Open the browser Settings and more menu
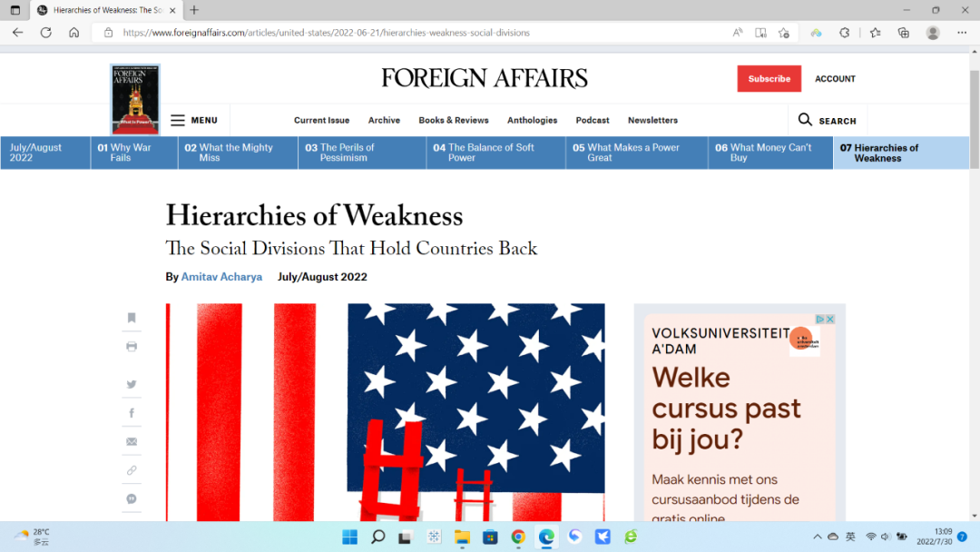This screenshot has width=980, height=552. point(961,33)
